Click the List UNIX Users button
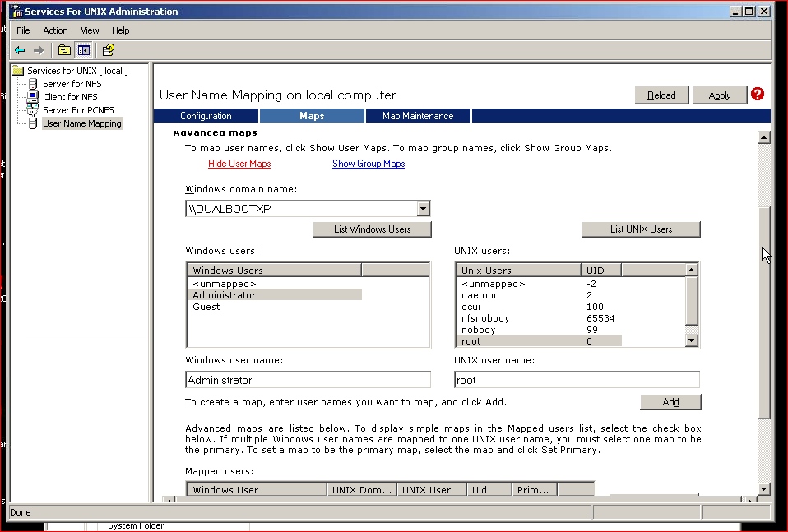This screenshot has width=788, height=532. (x=641, y=229)
